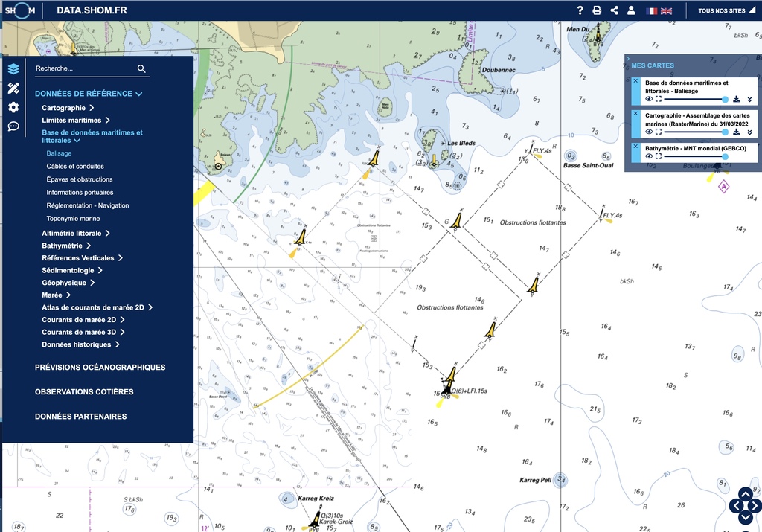Toggle visibility of the Balisage layer
The width and height of the screenshot is (762, 532).
coord(649,99)
